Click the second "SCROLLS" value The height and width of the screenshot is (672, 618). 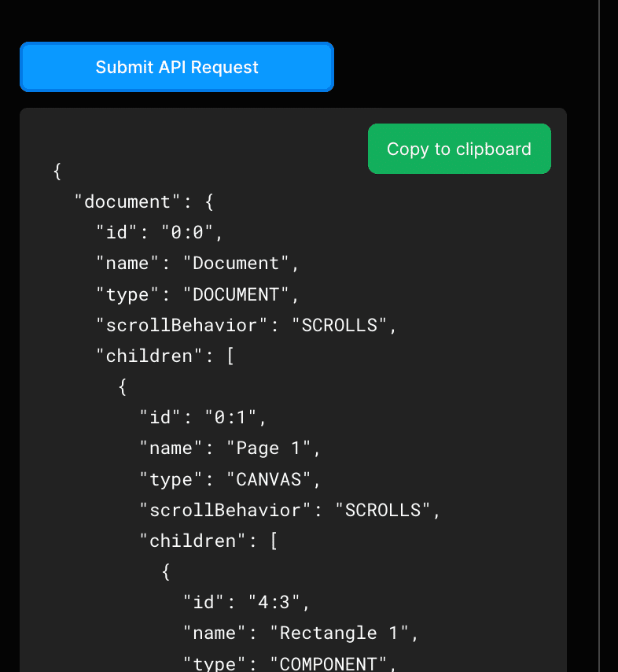pos(383,510)
